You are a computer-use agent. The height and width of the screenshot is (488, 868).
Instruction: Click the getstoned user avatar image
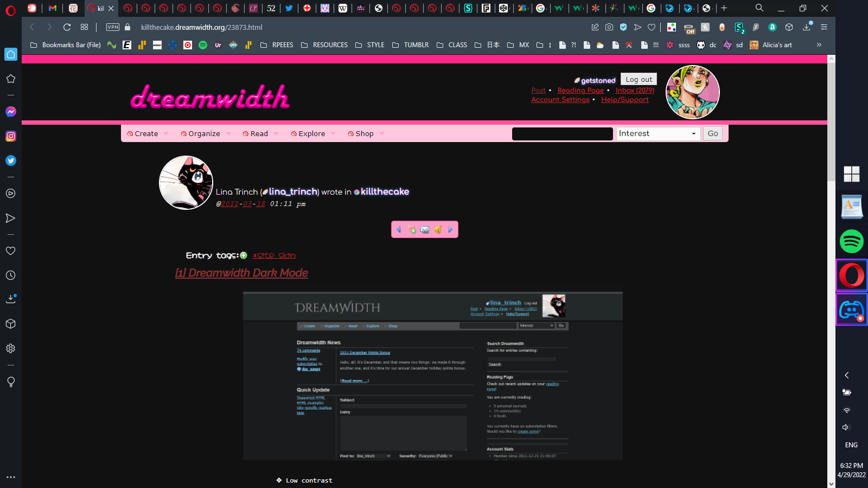[692, 92]
